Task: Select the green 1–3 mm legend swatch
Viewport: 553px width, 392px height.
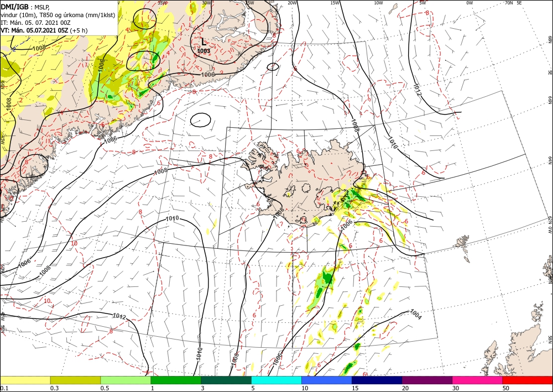Action: [x=176, y=380]
